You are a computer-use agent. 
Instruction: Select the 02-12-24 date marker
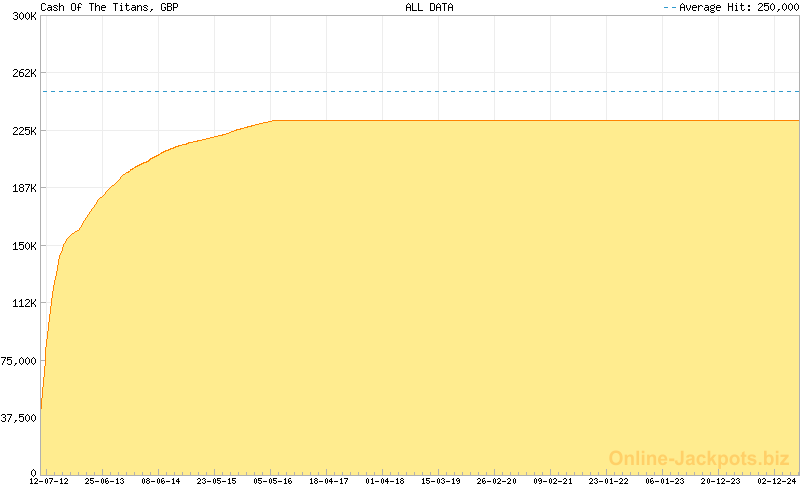[x=776, y=481]
